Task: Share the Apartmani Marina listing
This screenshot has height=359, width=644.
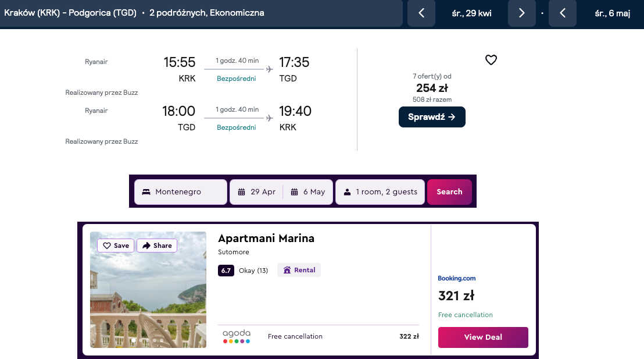Action: [x=157, y=246]
